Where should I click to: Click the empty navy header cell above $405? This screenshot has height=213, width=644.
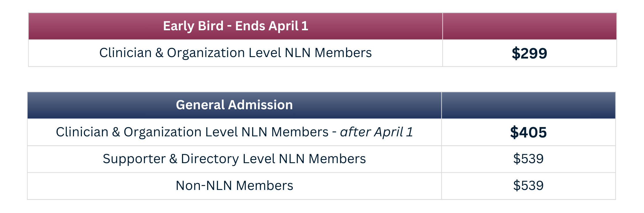point(528,105)
